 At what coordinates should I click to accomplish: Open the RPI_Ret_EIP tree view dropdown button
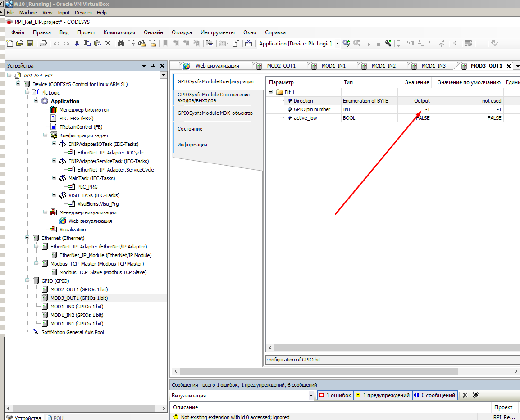click(x=163, y=75)
